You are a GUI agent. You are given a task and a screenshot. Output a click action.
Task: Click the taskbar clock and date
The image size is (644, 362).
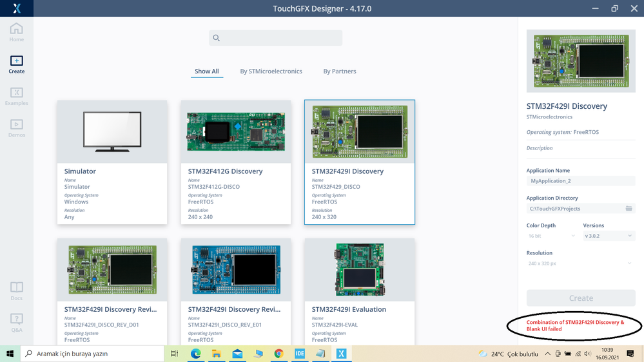[607, 354]
